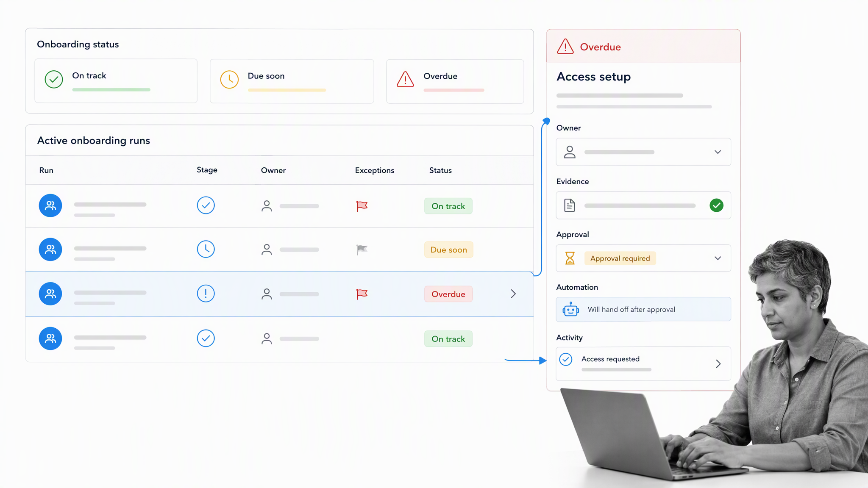Click the green progress bar under On track
Screen dimensions: 868x488
(x=111, y=90)
